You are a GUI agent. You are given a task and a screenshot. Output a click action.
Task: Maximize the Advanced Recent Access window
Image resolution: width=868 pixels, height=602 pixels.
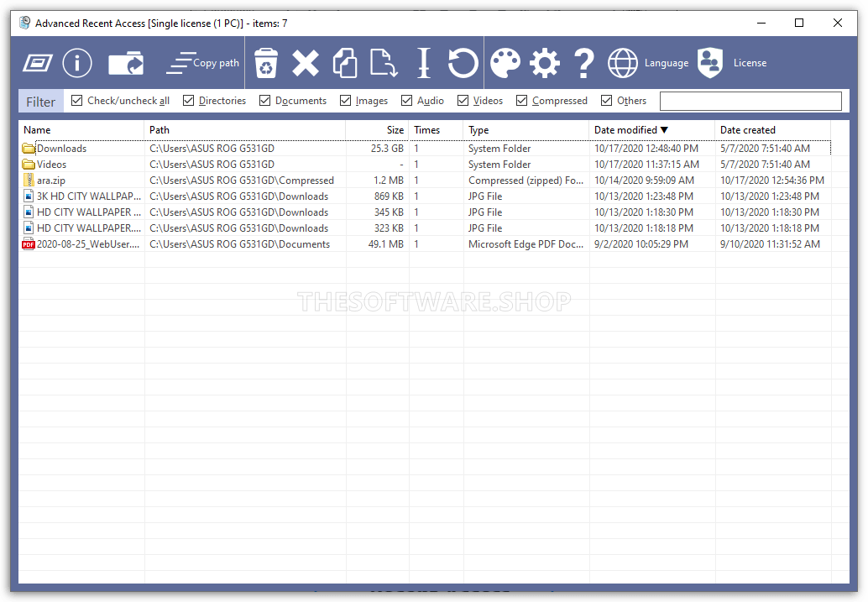pos(799,23)
